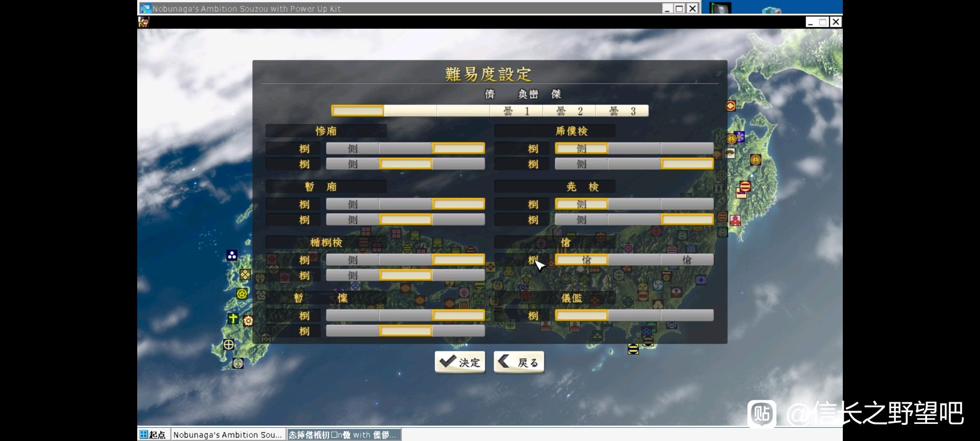Click the Nobunaga's Ambition title bar icon
The width and height of the screenshot is (980, 441).
pos(145,8)
